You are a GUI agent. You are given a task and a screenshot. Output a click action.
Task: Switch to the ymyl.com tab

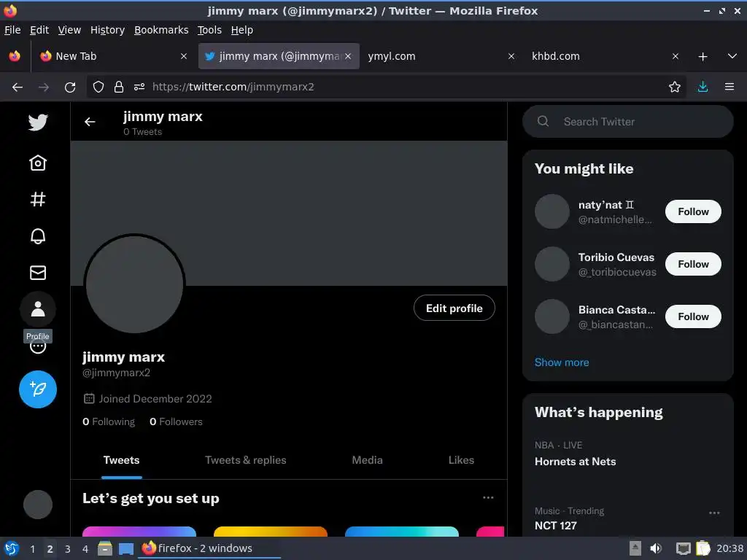click(440, 56)
